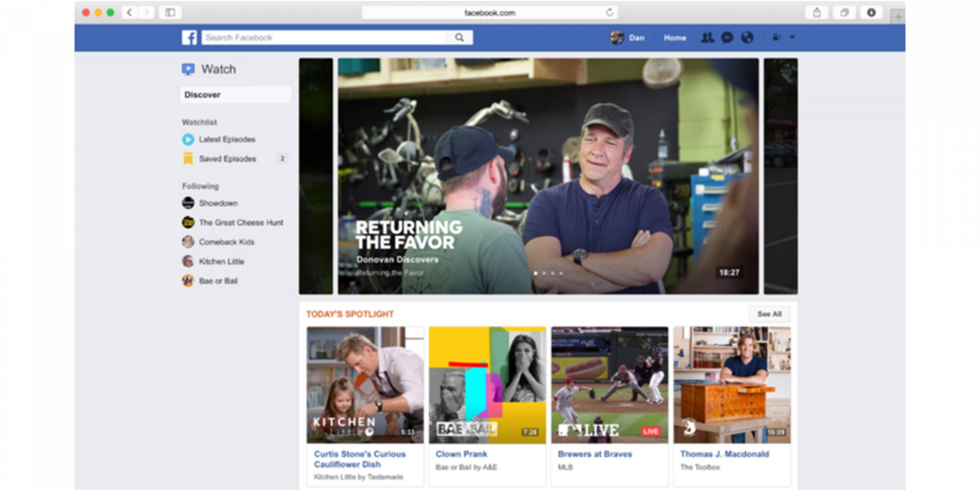Expand the account dropdown arrow
Viewport: 980px width, 490px height.
792,37
